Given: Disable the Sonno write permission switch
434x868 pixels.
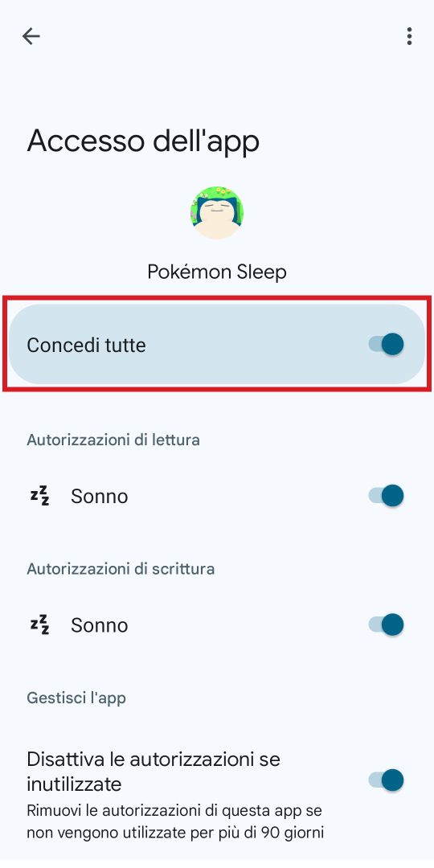Looking at the screenshot, I should pyautogui.click(x=386, y=624).
